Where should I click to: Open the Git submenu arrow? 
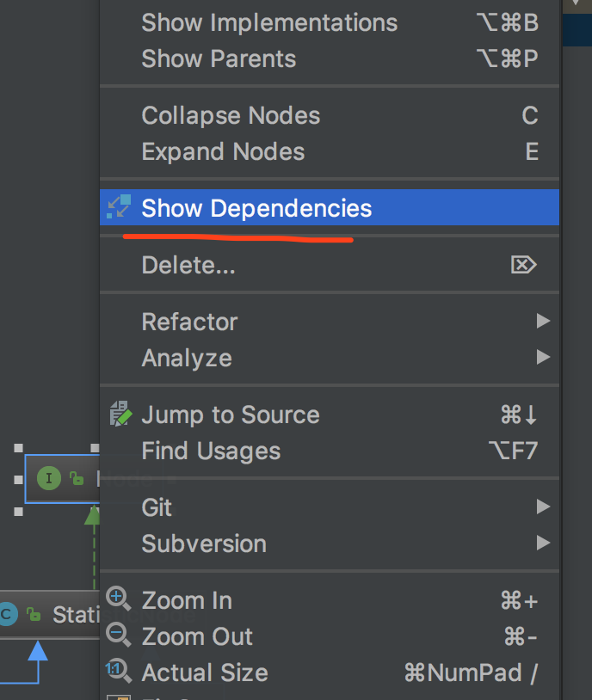[x=543, y=507]
